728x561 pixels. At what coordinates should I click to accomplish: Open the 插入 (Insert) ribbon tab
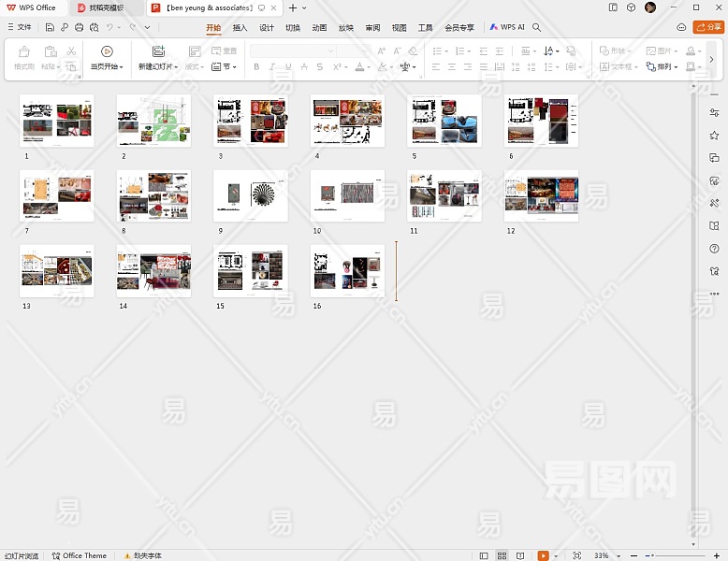(x=240, y=28)
